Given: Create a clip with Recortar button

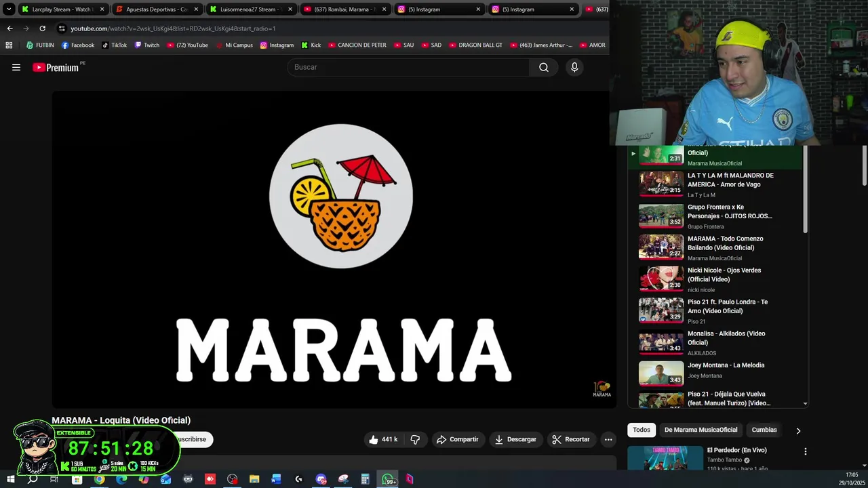Looking at the screenshot, I should point(571,439).
